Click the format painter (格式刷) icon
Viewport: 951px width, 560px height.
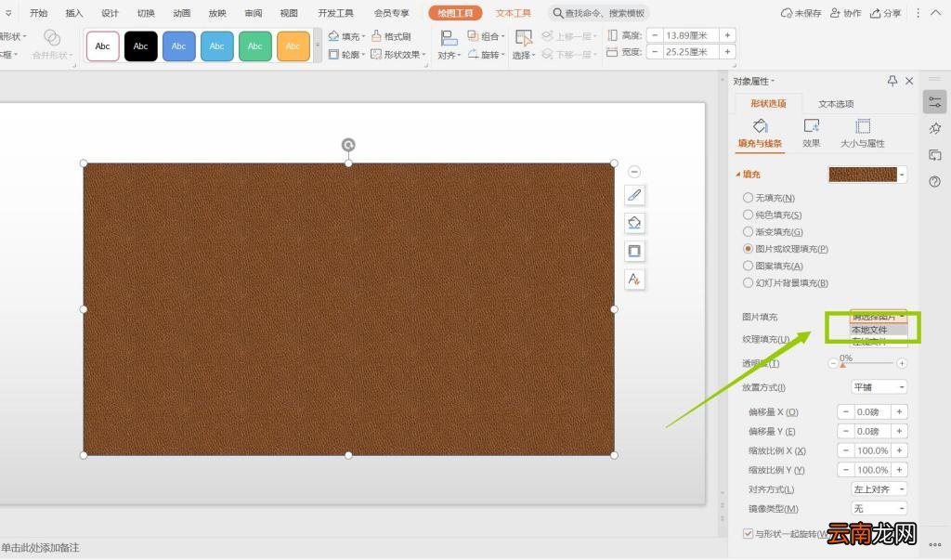[x=377, y=36]
